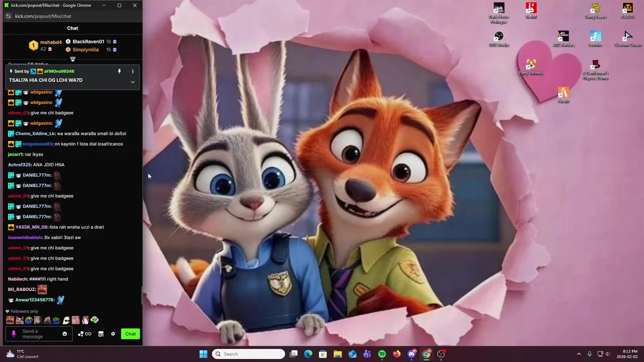Screen dimensions: 644x362
Task: Open the weather widget Ciel couvert
Action: coord(23,354)
